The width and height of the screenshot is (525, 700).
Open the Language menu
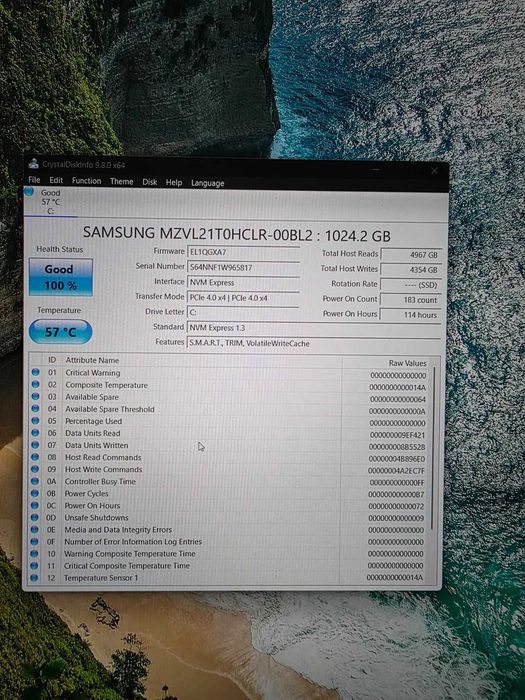tap(208, 183)
